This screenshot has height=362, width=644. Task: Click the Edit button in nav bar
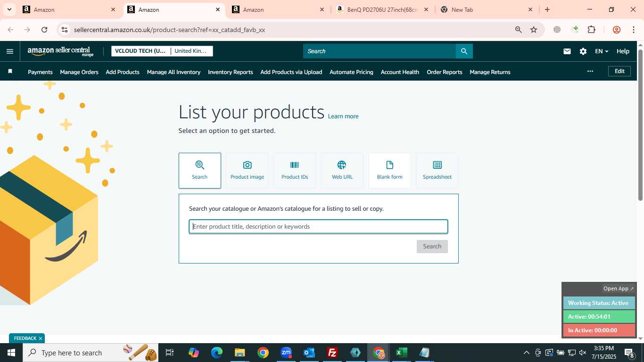619,71
